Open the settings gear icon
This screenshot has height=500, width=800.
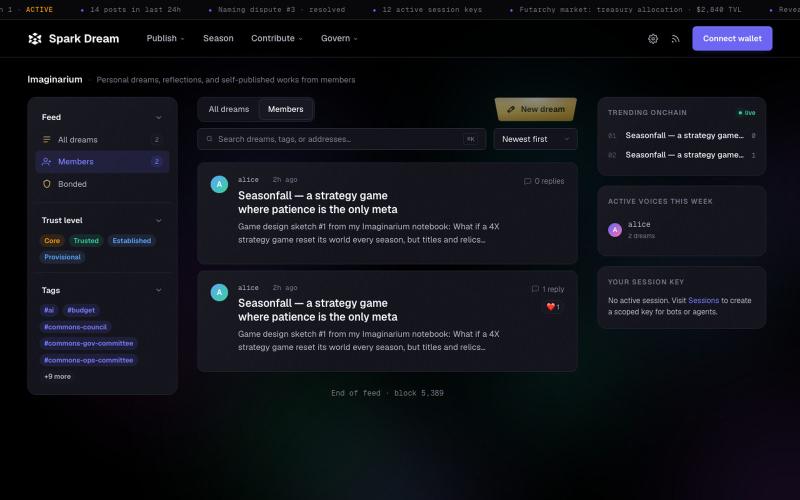[653, 39]
